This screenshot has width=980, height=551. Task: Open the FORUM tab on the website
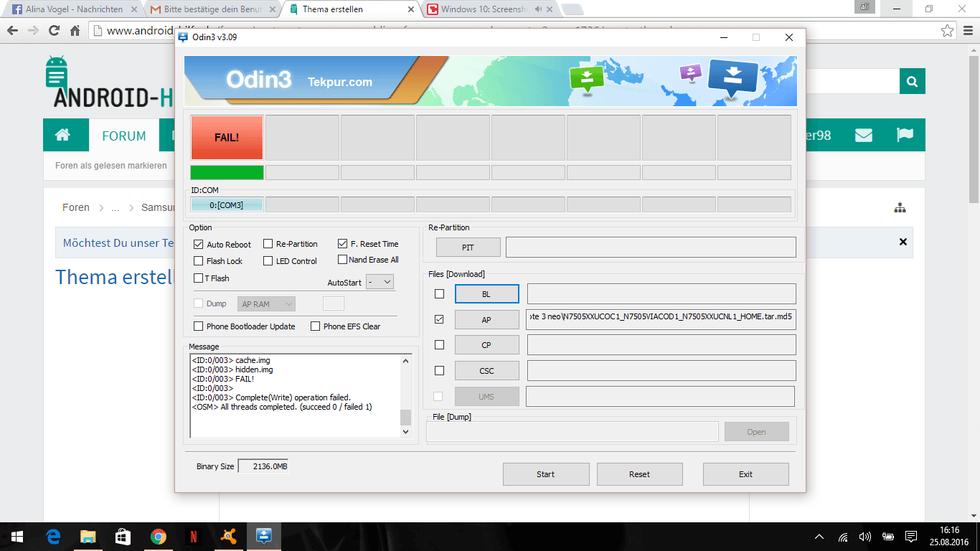coord(124,136)
